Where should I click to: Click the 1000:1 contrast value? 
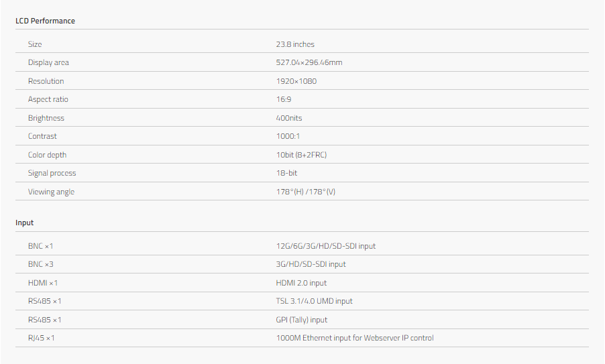click(x=288, y=136)
